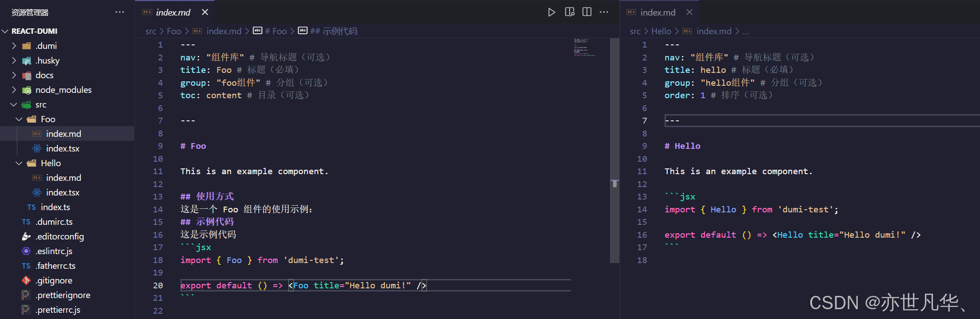This screenshot has width=980, height=319.
Task: Click index.md in left editor breadcrumb
Action: [223, 31]
